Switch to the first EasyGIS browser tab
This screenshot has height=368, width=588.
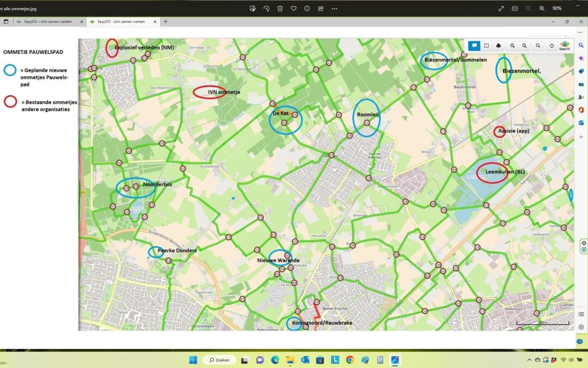[48, 22]
